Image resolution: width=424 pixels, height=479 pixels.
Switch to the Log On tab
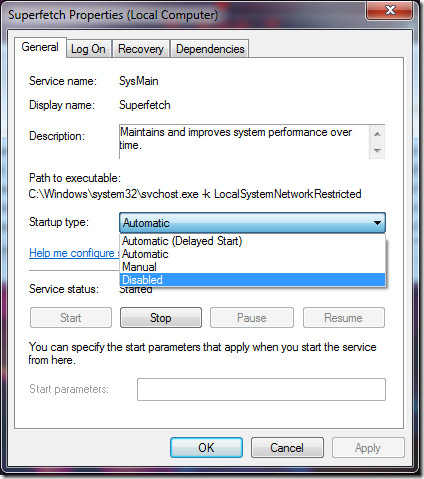88,49
